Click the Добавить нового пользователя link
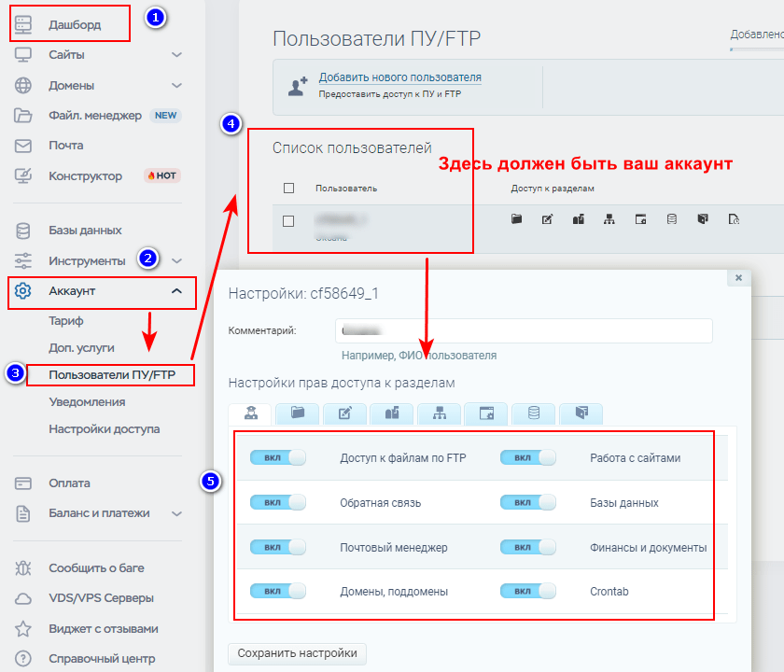784x672 pixels. (x=400, y=77)
